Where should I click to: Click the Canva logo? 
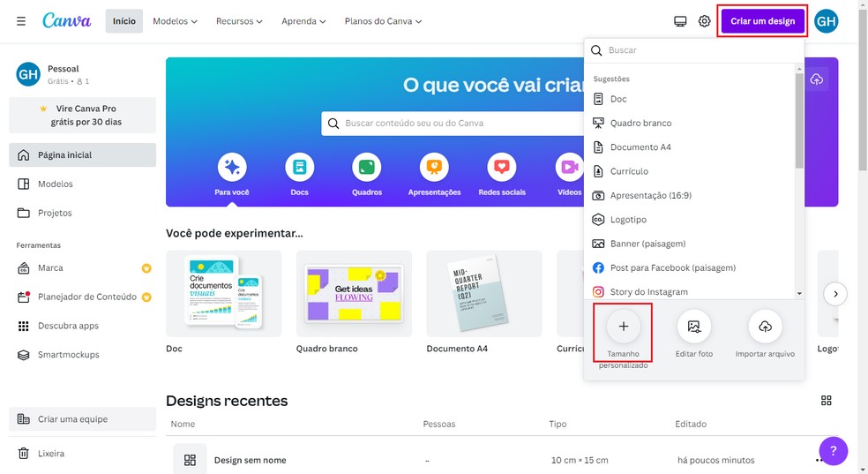tap(66, 21)
